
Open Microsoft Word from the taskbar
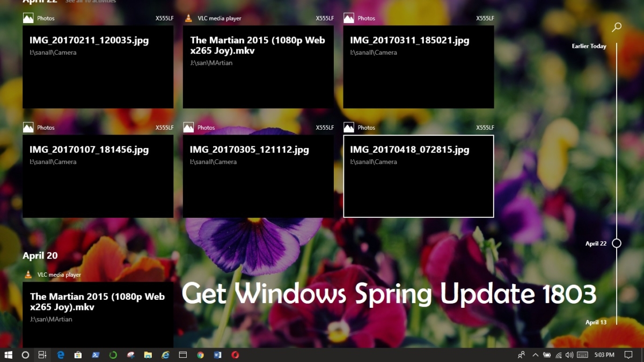coord(217,354)
